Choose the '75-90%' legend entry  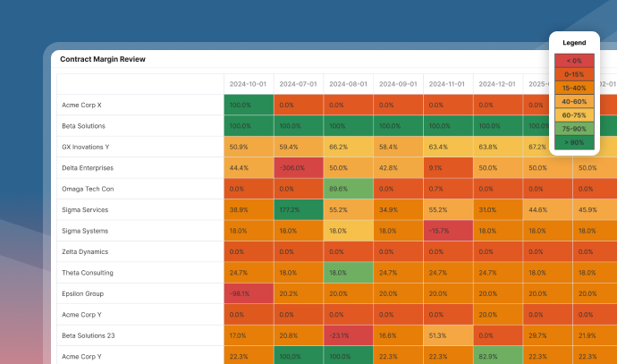(x=574, y=129)
